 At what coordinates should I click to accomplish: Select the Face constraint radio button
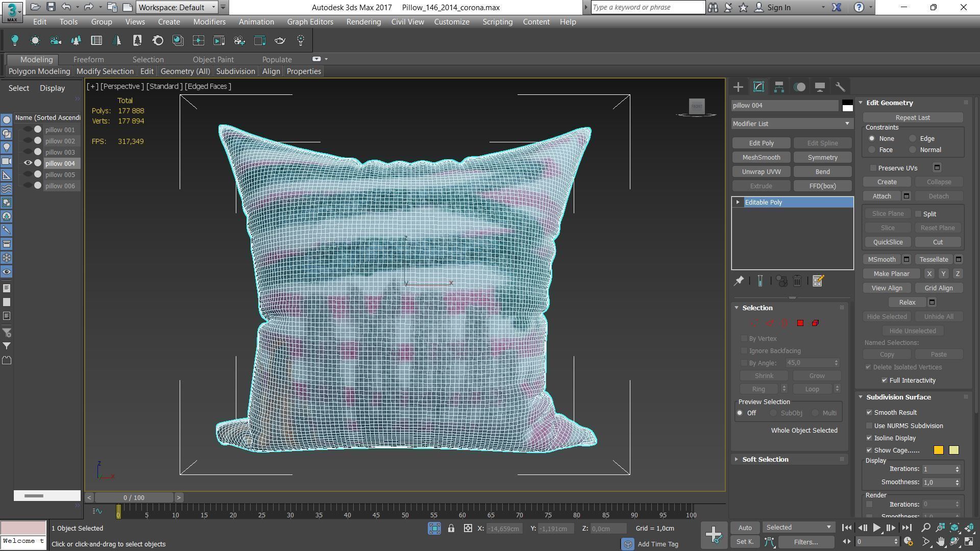[872, 150]
